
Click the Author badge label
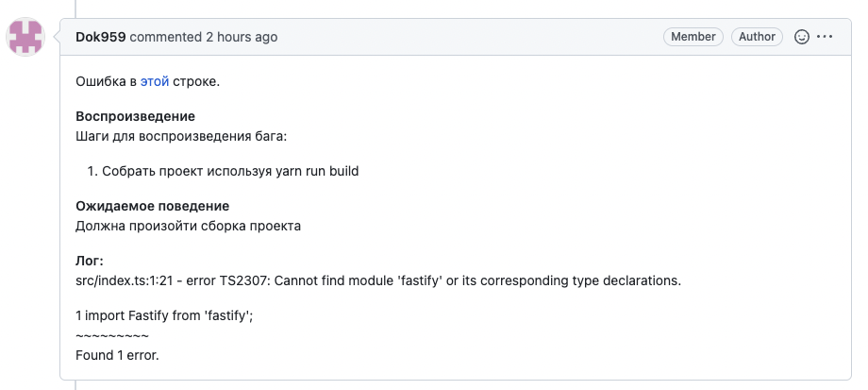pyautogui.click(x=757, y=37)
